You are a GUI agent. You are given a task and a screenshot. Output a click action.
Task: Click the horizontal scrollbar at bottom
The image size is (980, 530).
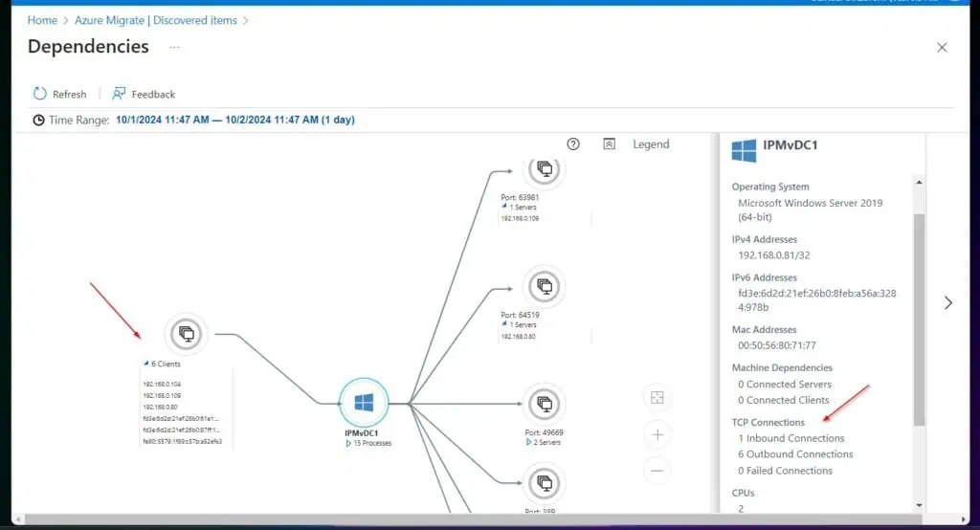pos(473,519)
